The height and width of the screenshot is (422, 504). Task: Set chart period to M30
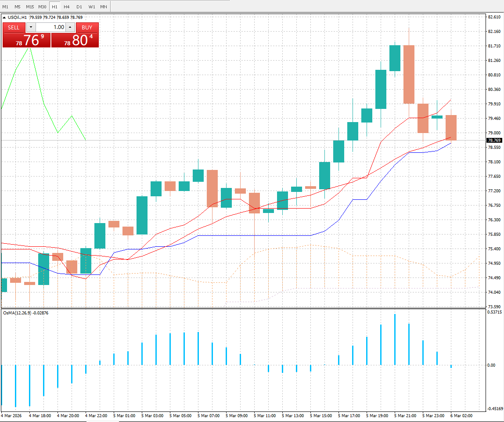pyautogui.click(x=42, y=7)
